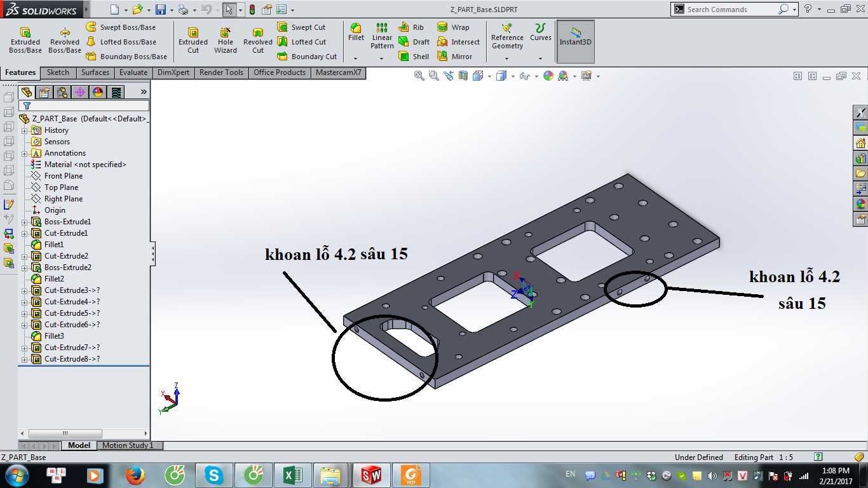Expand the Cut-Extrude1 feature

click(25, 233)
